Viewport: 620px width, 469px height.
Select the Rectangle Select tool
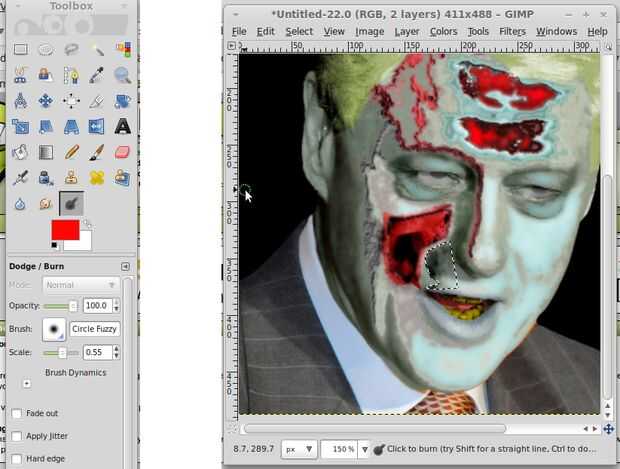pos(21,49)
